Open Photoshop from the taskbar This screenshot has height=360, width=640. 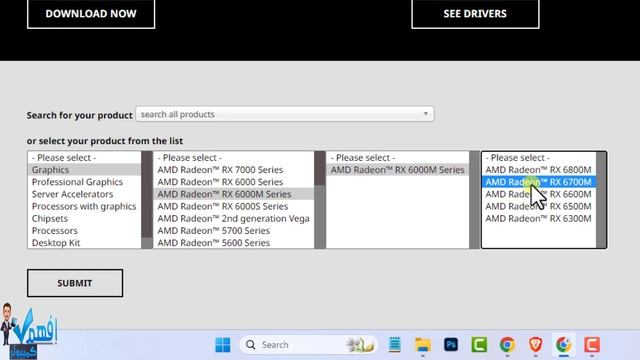click(451, 345)
